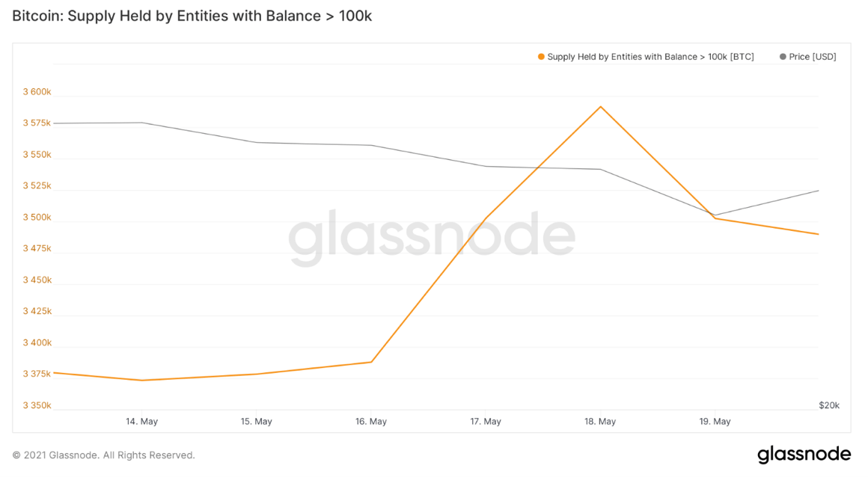Select the 15. May x-axis label
The image size is (868, 477).
[x=257, y=422]
